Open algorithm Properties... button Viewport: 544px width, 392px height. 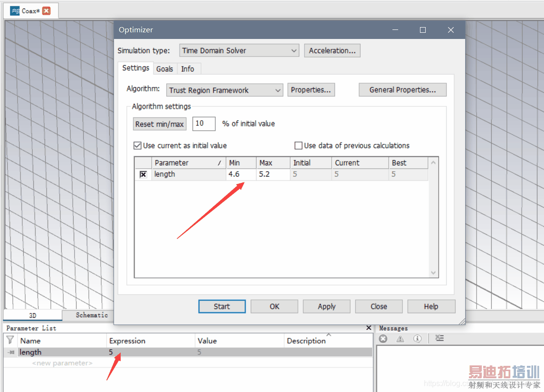(x=311, y=90)
